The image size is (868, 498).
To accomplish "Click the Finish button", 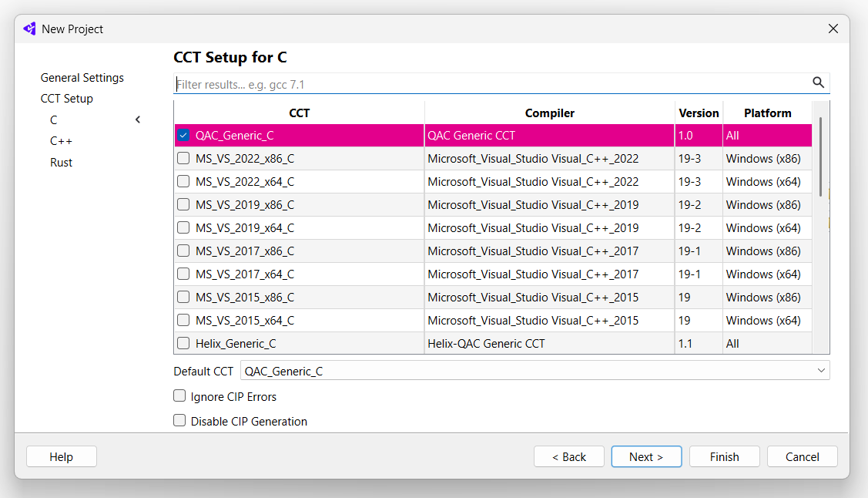I will 725,456.
